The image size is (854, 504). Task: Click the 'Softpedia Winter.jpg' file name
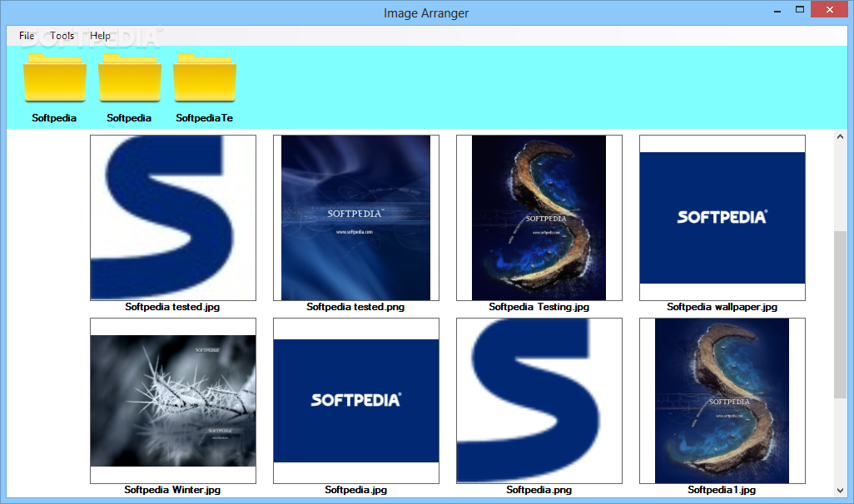172,490
